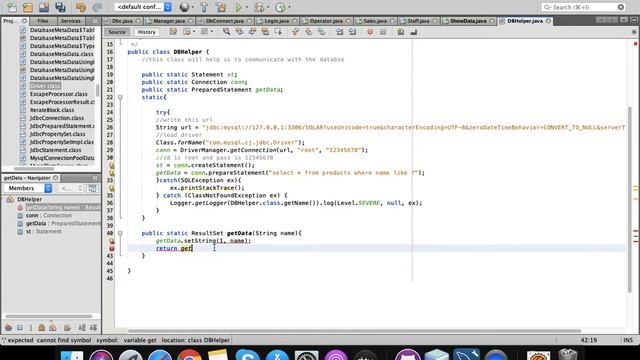
Task: Click Find Next Occurrence icon
Action: tap(252, 32)
